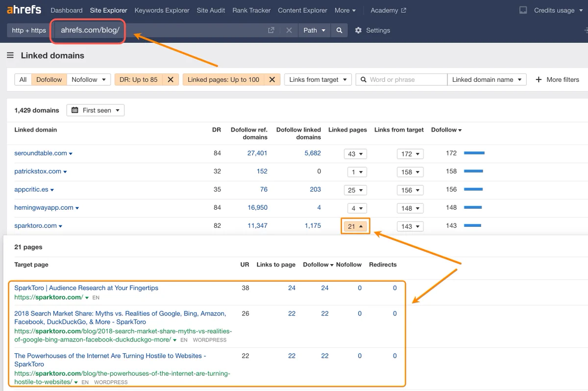The image size is (588, 391).
Task: Remove the Linked pages: Up to 100 filter
Action: (x=272, y=79)
